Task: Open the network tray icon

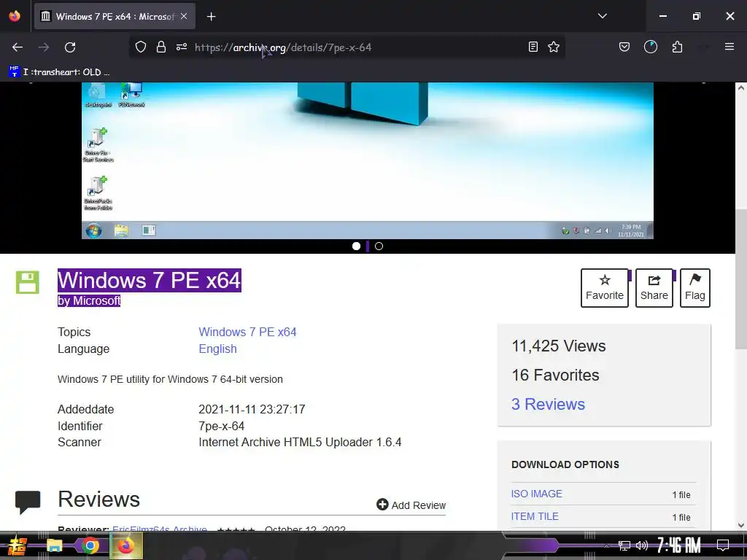Action: pos(624,545)
